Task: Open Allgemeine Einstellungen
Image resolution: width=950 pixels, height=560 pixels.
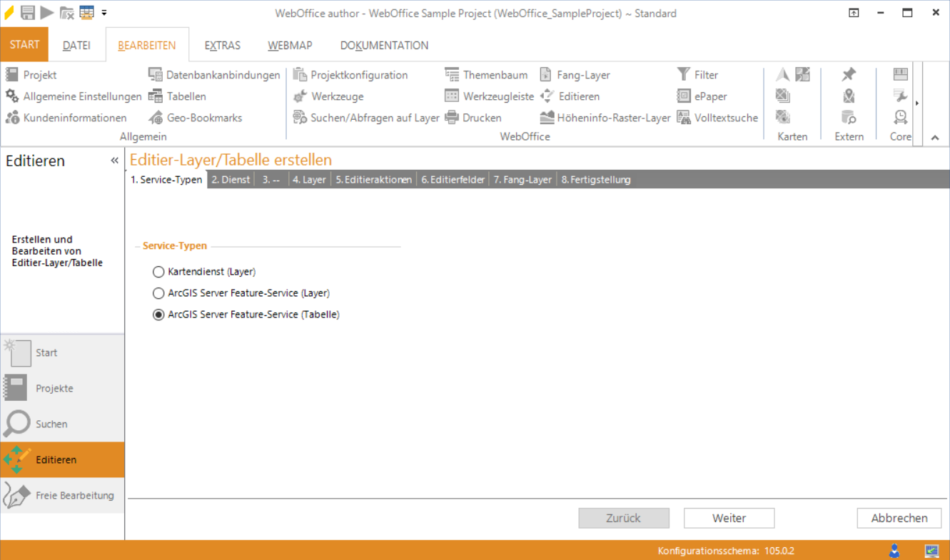Action: tap(74, 96)
